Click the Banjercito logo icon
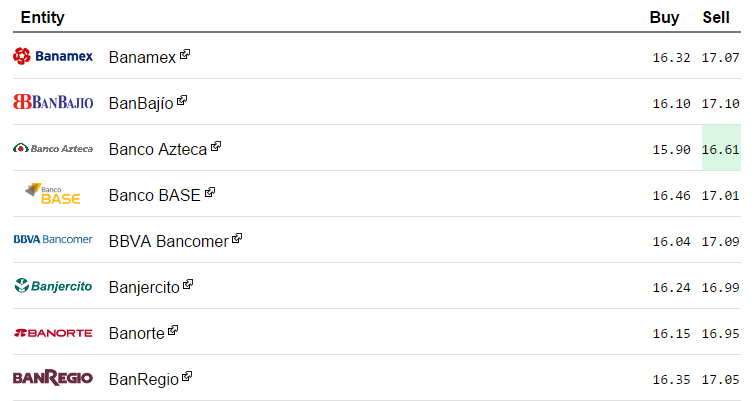 53,286
